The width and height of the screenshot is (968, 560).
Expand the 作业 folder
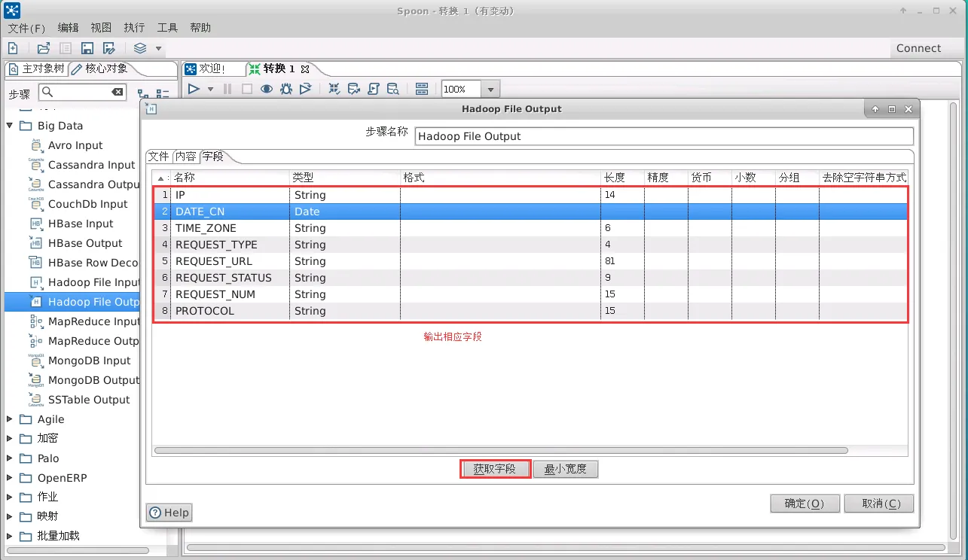(10, 497)
